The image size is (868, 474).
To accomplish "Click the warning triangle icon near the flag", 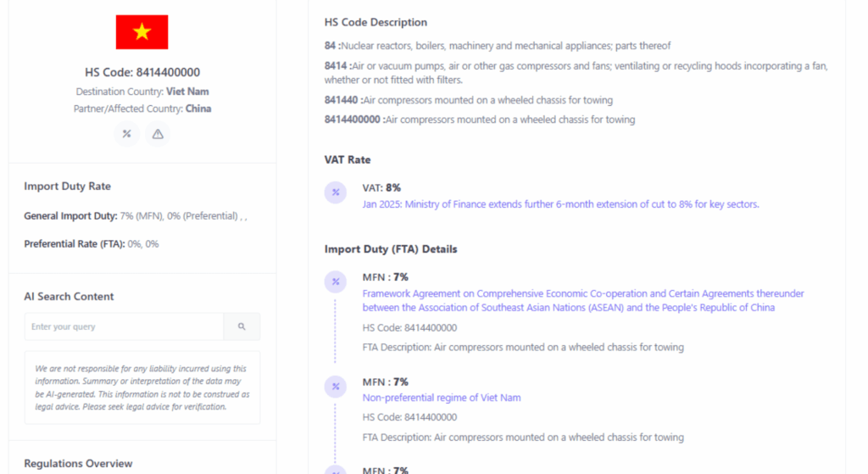I will (158, 134).
